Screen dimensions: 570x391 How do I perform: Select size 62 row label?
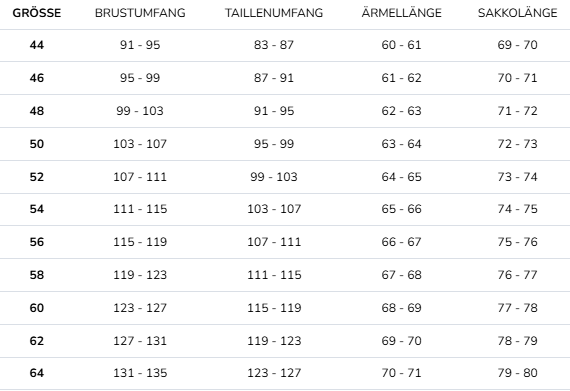coord(37,341)
